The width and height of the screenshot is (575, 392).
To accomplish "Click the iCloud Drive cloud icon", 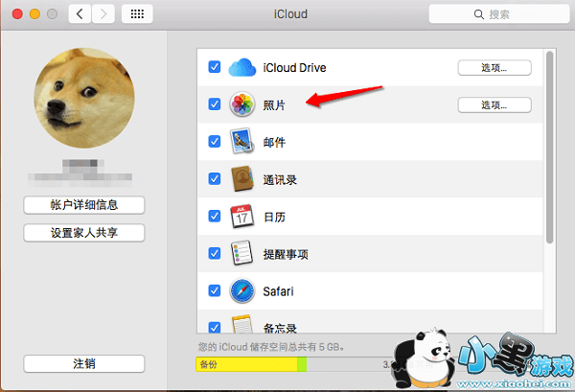I will click(242, 67).
